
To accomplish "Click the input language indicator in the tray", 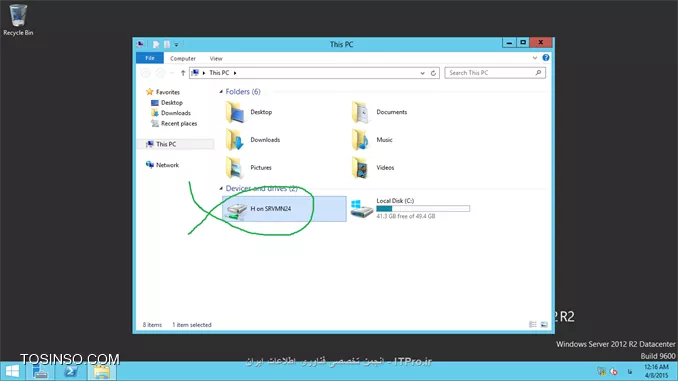I will coord(630,371).
